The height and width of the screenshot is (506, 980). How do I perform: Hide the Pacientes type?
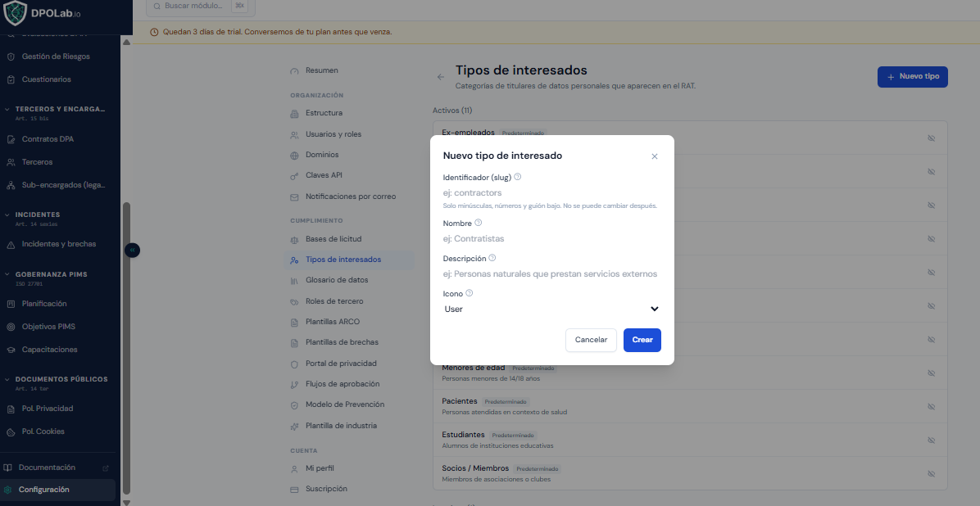click(x=931, y=406)
